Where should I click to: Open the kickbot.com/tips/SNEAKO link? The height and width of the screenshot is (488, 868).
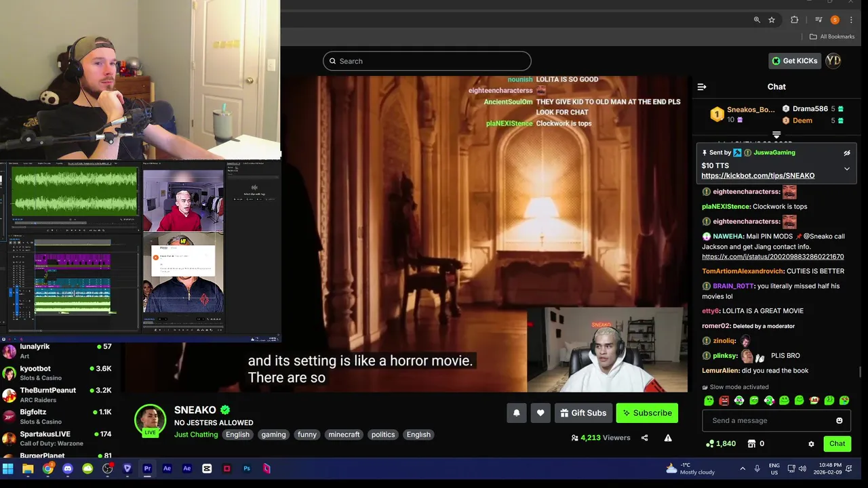(758, 176)
